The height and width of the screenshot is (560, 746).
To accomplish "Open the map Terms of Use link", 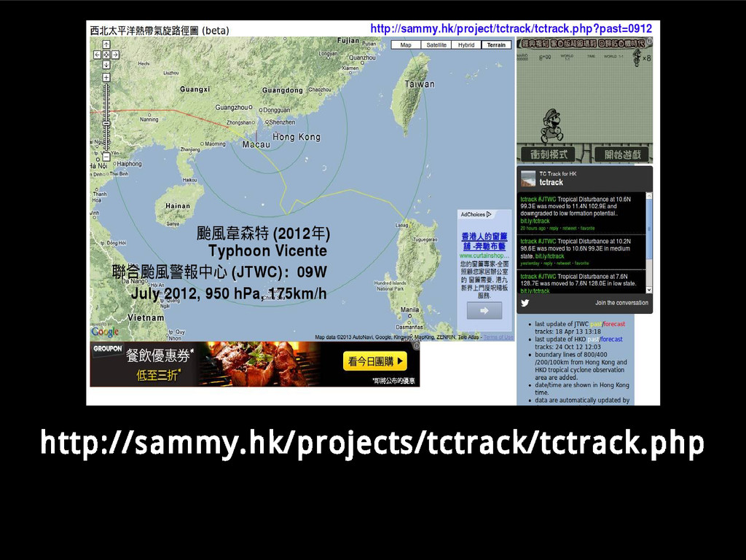I will coord(498,337).
